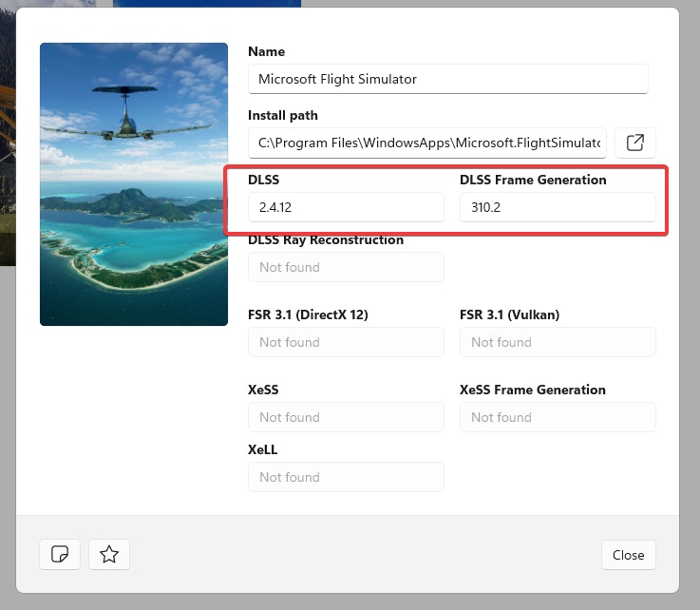The image size is (700, 610).
Task: Open the install path folder in Explorer
Action: pos(634,143)
